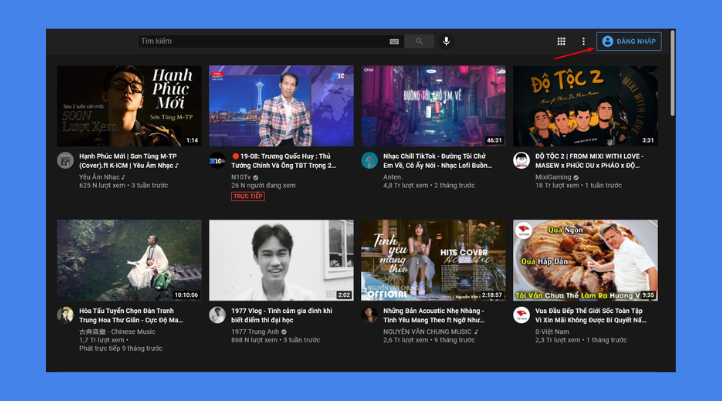Open title Hạnh Phúc Mới | Sơn Tùng M-TP

click(x=129, y=161)
